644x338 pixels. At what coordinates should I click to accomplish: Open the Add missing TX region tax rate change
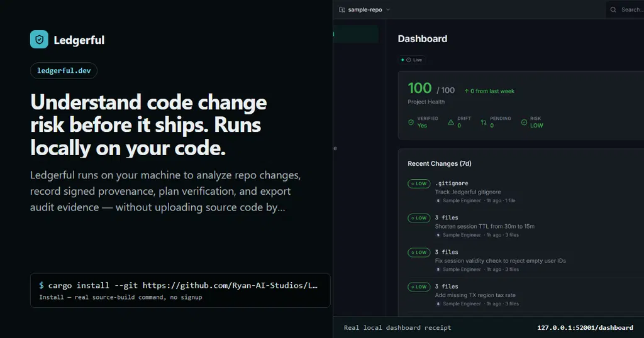coord(526,295)
